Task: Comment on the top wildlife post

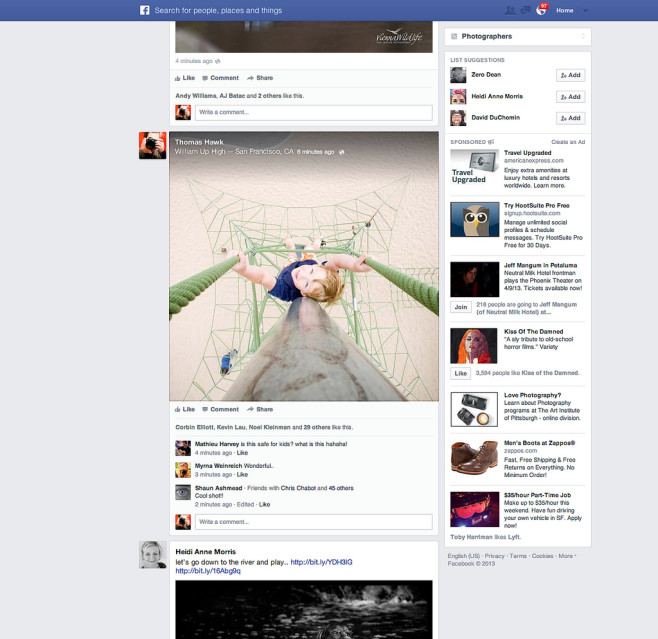Action: coord(220,78)
